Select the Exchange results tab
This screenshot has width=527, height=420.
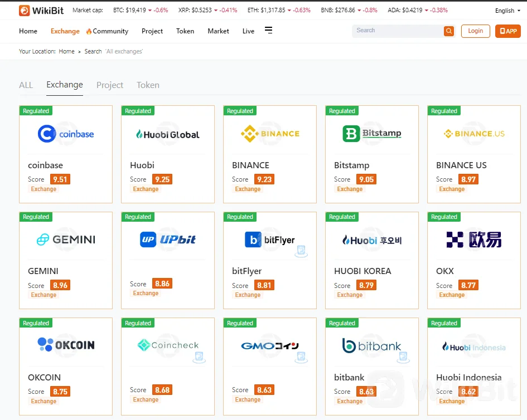point(65,85)
